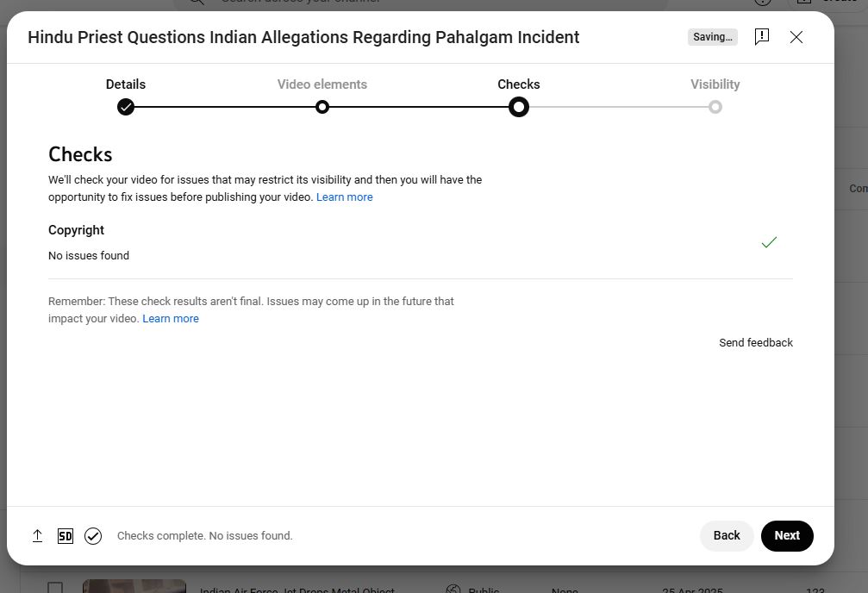The image size is (868, 593).
Task: Click the Saving… status badge
Action: pyautogui.click(x=713, y=37)
